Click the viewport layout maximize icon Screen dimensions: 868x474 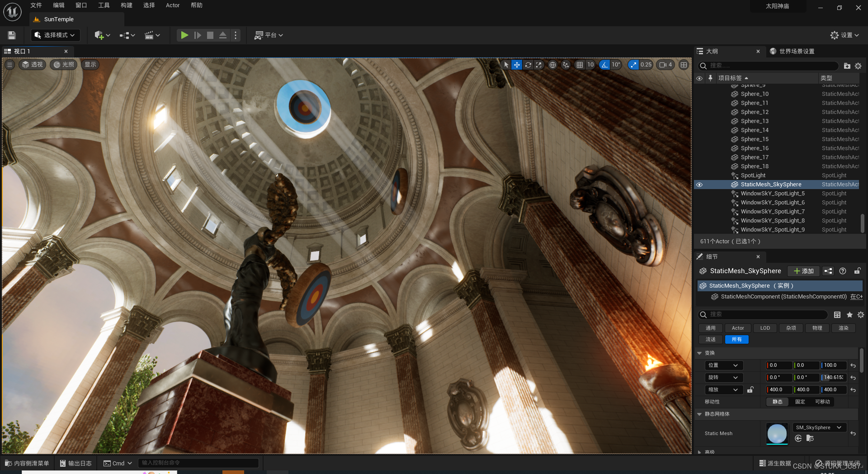[x=684, y=65]
